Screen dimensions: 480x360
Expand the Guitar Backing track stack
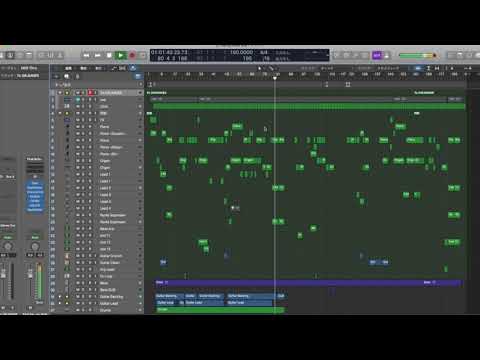point(60,296)
